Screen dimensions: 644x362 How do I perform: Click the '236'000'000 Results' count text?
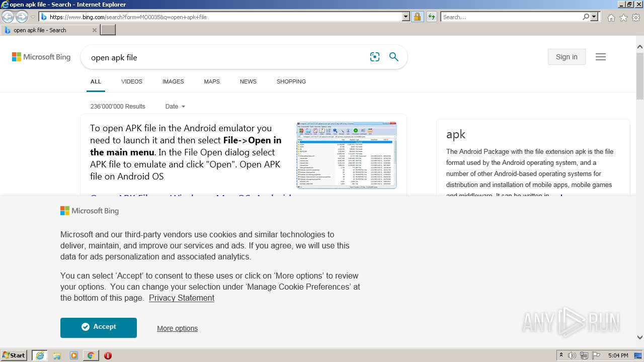(x=118, y=107)
